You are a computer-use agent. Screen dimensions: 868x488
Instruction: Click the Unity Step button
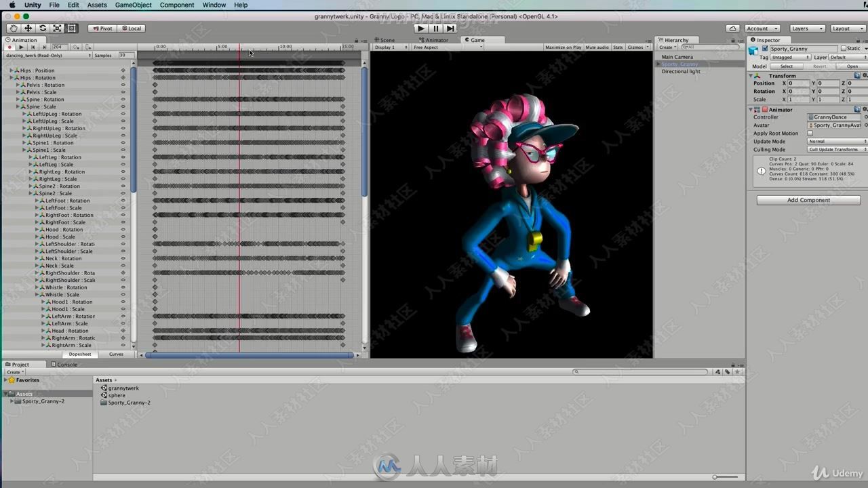[450, 28]
